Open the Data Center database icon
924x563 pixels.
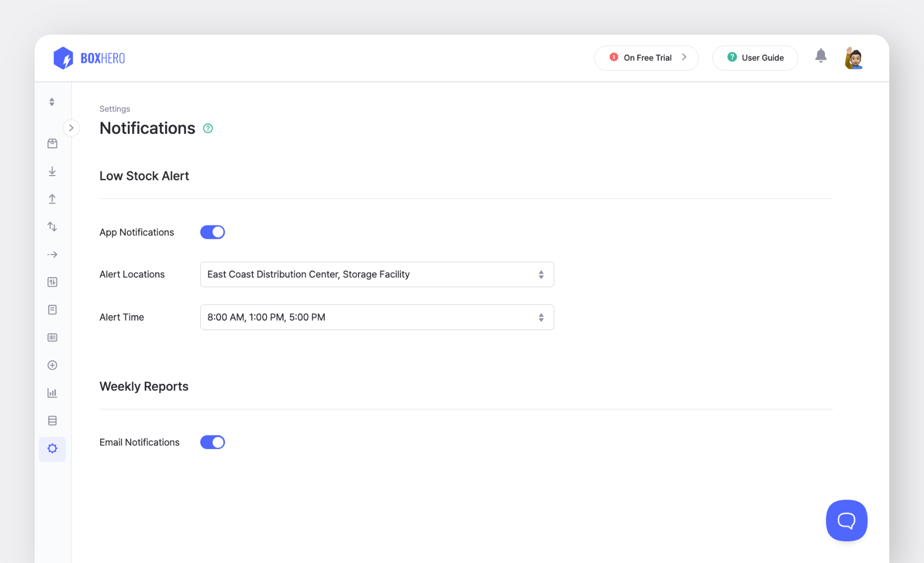point(52,420)
